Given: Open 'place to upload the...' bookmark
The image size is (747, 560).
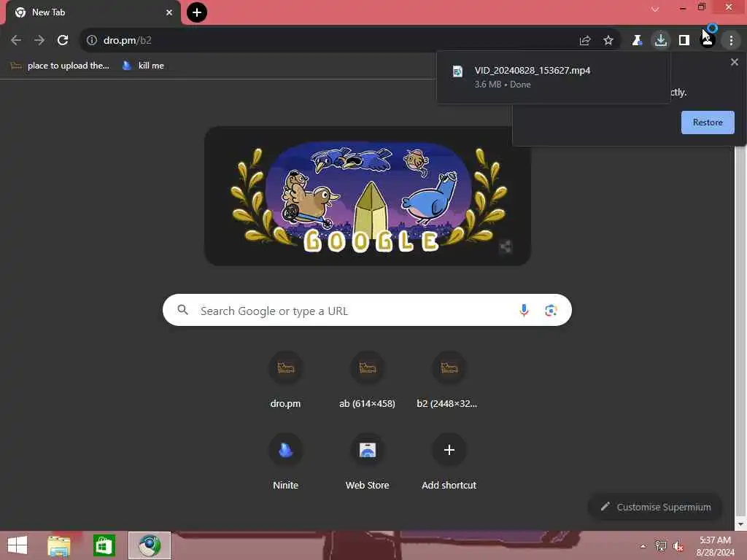Looking at the screenshot, I should (x=61, y=66).
